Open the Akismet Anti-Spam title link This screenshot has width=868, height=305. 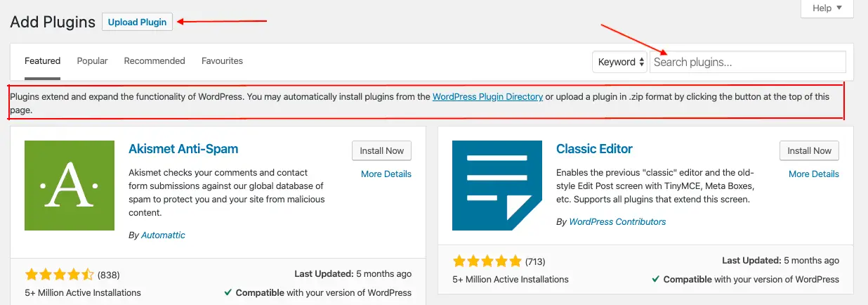click(x=183, y=149)
